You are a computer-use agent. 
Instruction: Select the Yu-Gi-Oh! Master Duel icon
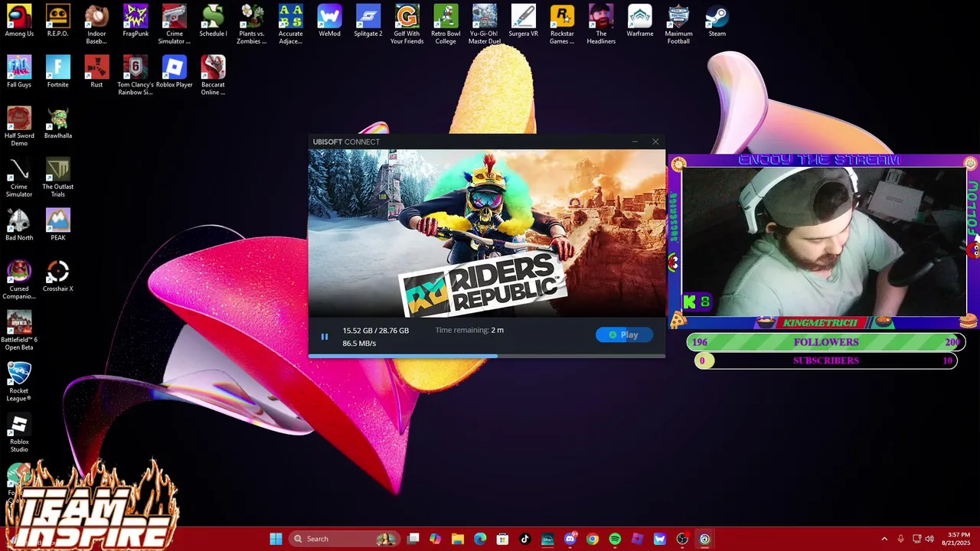485,24
